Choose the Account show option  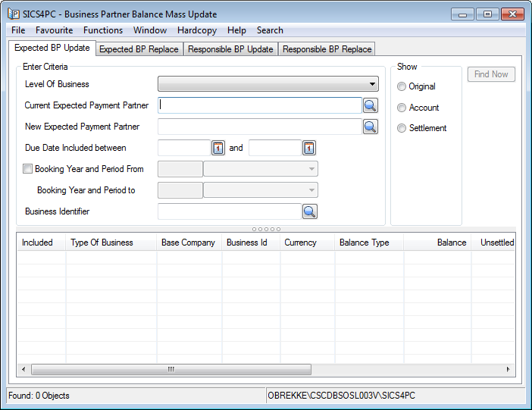402,108
